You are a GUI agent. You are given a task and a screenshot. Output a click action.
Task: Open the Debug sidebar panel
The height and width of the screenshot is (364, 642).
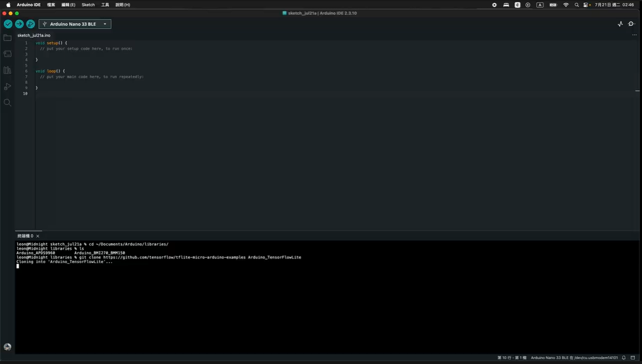[x=8, y=86]
